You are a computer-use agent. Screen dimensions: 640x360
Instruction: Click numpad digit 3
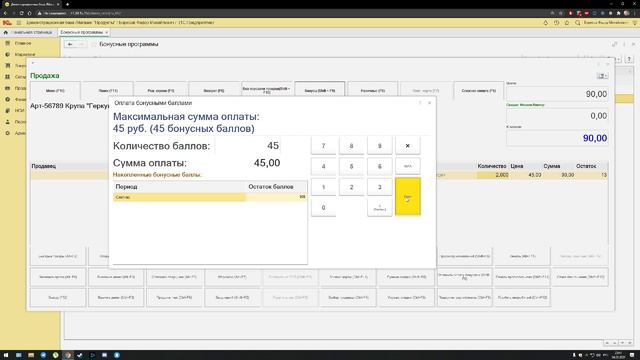pyautogui.click(x=380, y=187)
